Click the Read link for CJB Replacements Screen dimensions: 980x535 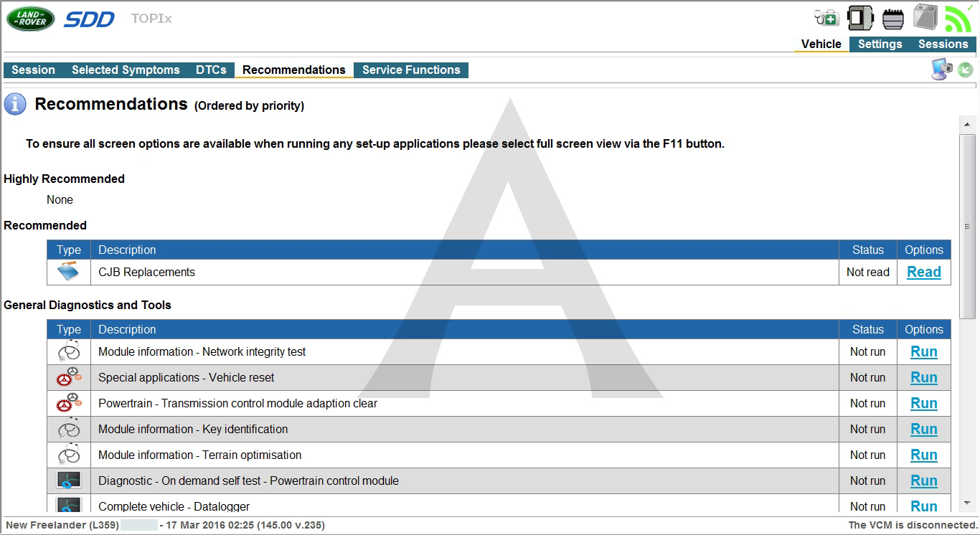tap(924, 273)
